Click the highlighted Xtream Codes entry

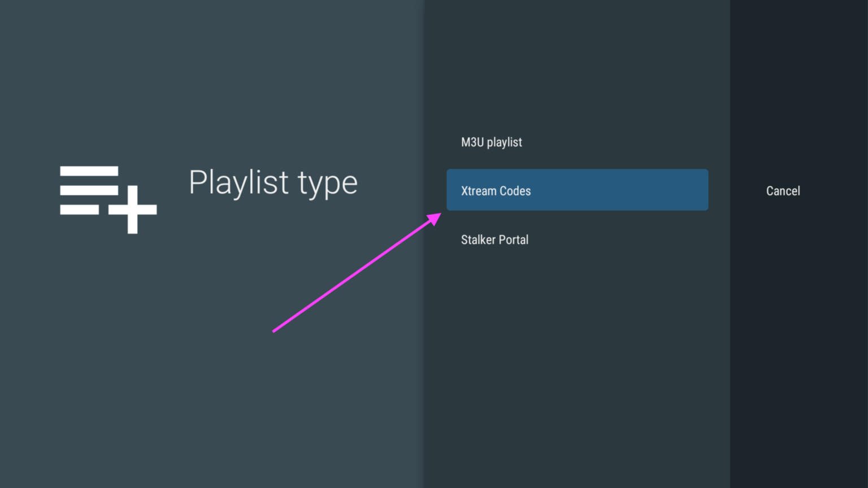577,190
